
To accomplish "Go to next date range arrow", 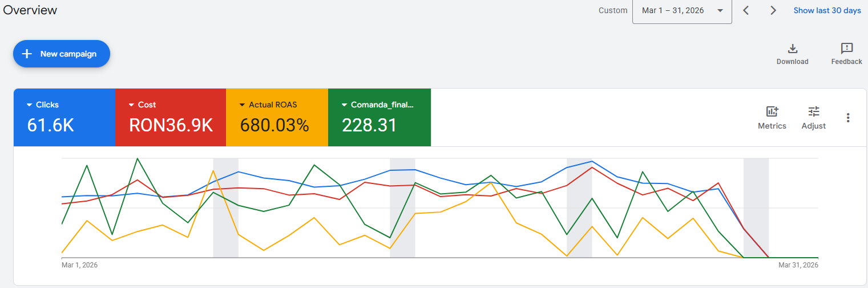I will point(773,10).
